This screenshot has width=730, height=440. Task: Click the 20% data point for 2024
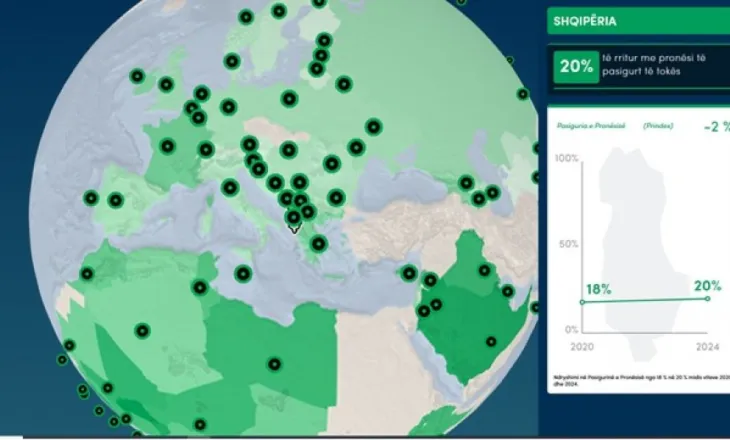pyautogui.click(x=707, y=298)
